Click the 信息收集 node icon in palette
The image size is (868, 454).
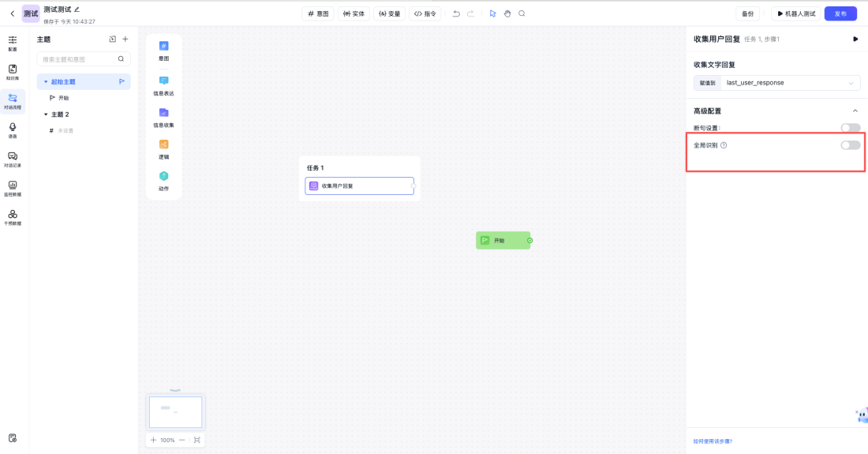coord(163,113)
